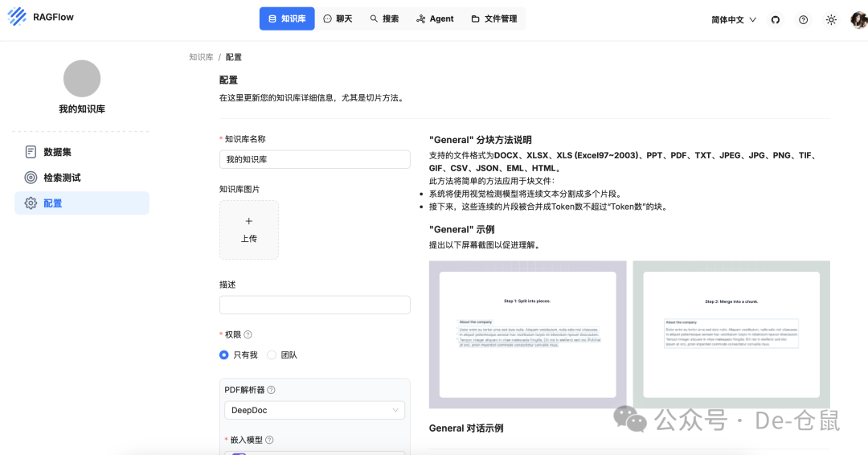The height and width of the screenshot is (455, 868).
Task: Select the 只有我 permission radio button
Action: (224, 355)
